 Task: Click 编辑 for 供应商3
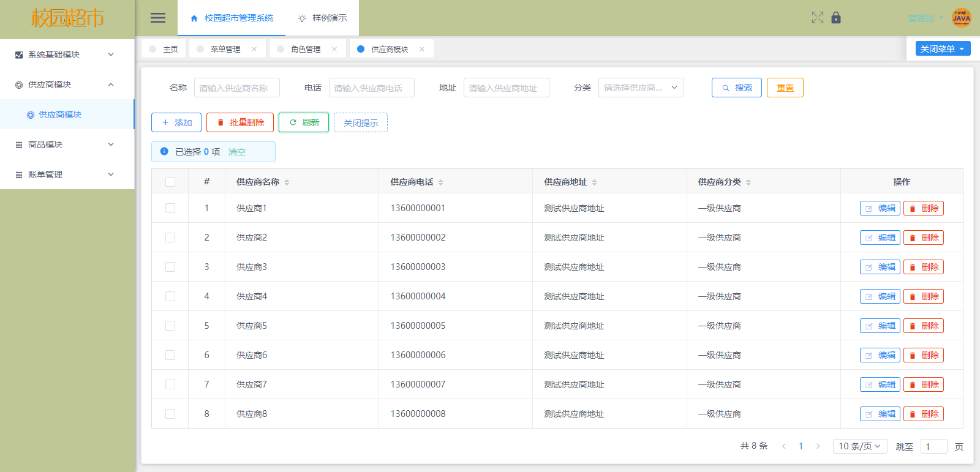click(880, 267)
